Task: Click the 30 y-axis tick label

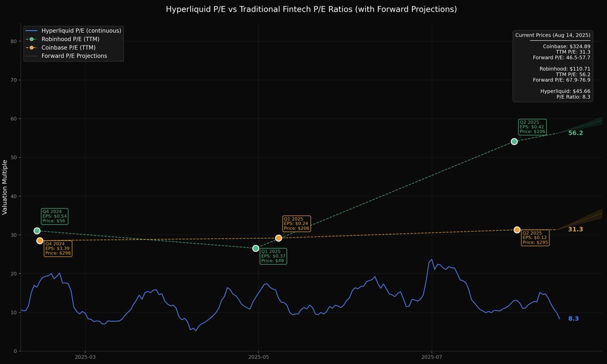Action: coord(14,235)
